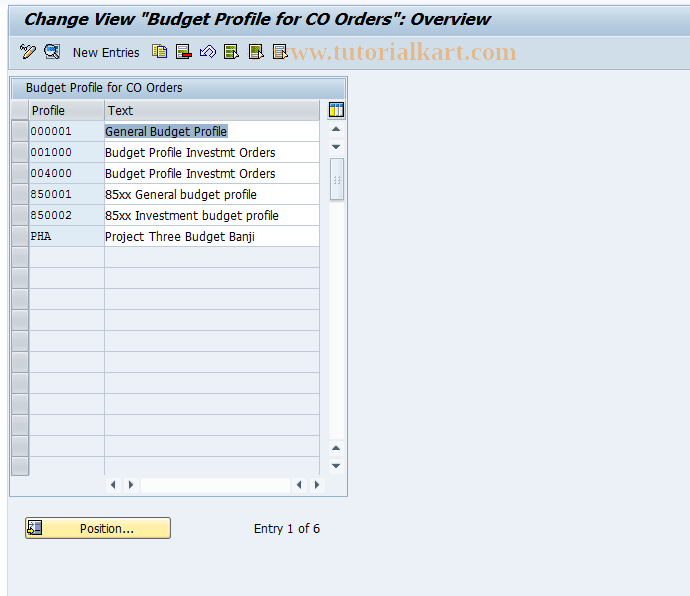Image resolution: width=690 pixels, height=596 pixels.
Task: Click Project Three Budget Banji field
Action: (x=212, y=236)
